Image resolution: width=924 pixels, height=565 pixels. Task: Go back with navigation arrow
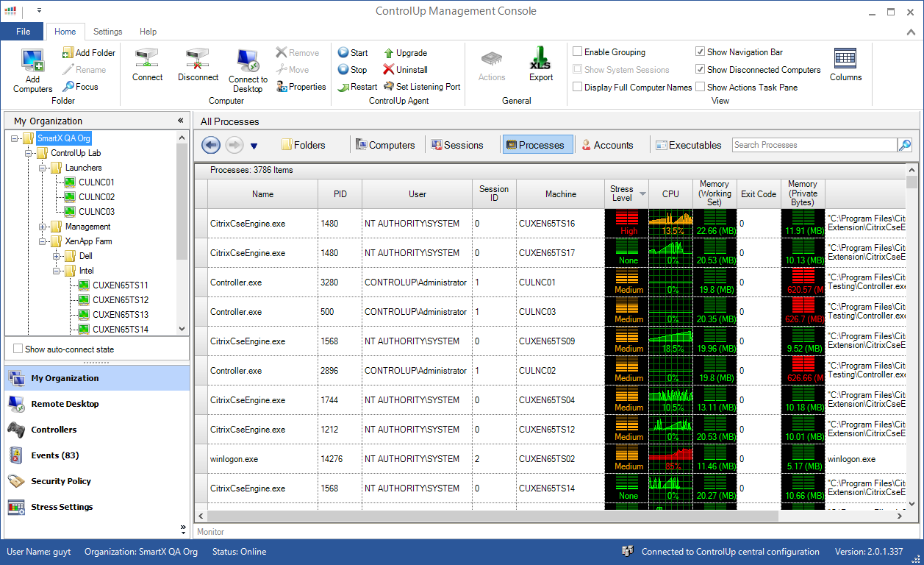click(x=211, y=145)
